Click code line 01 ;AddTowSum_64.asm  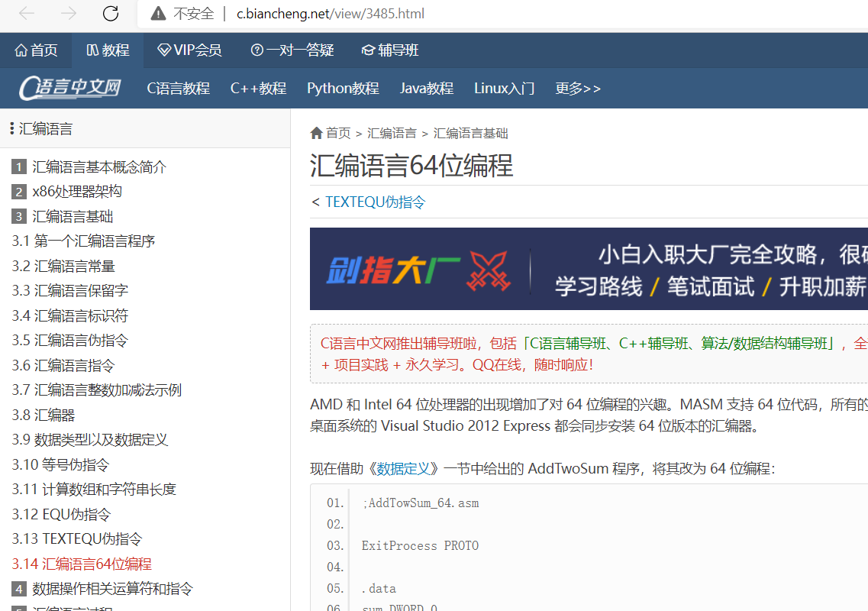pos(421,503)
